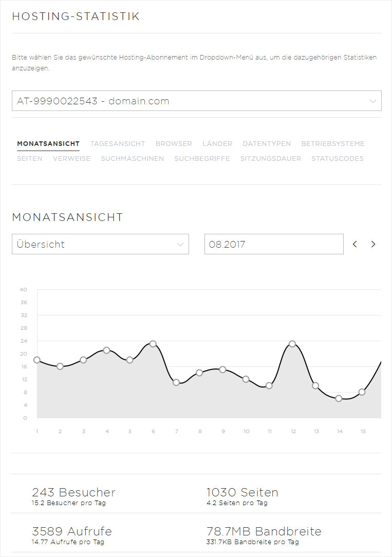This screenshot has height=557, width=392.
Task: Click the 08.2017 date field
Action: (274, 244)
